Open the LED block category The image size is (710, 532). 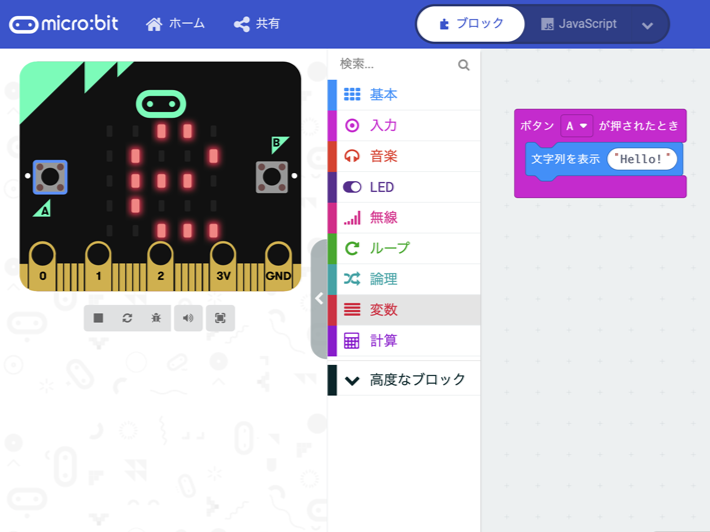click(404, 187)
